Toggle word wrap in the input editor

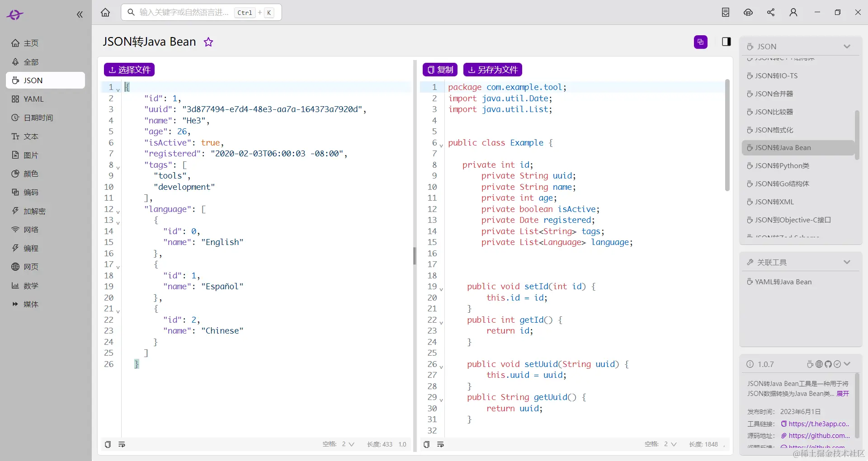pyautogui.click(x=122, y=445)
